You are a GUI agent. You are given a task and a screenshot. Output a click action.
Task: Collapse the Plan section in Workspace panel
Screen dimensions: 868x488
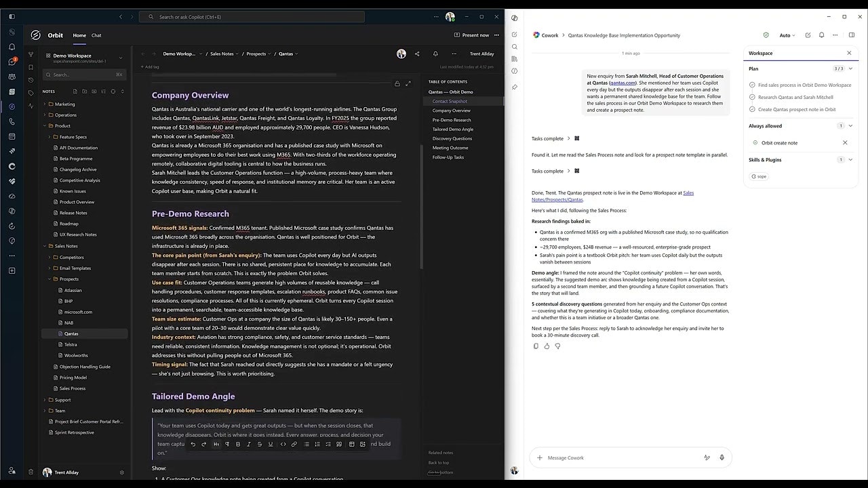tap(850, 68)
